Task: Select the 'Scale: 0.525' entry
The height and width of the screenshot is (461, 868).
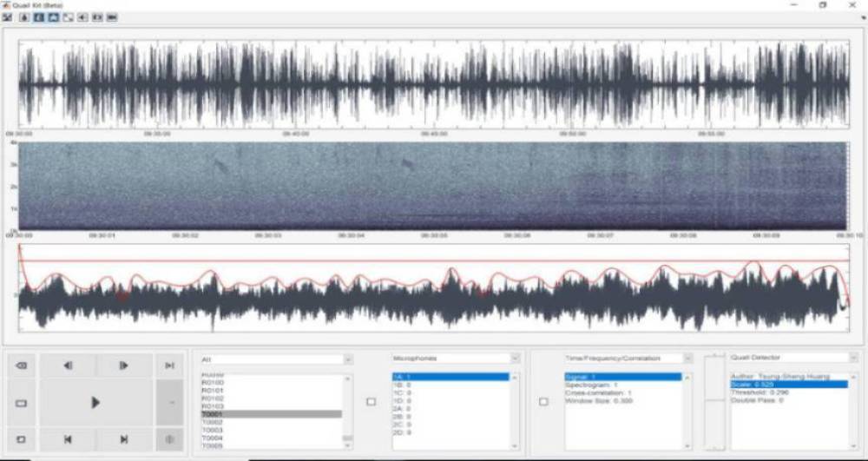Action: (x=789, y=384)
